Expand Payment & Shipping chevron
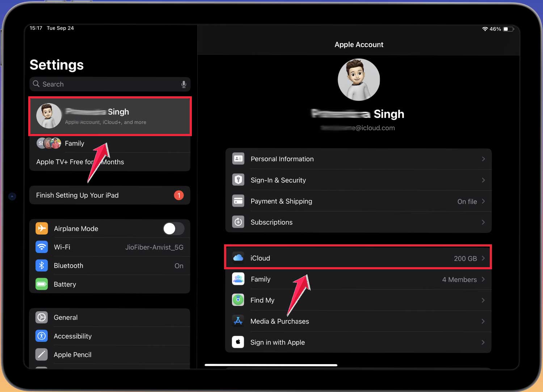 pyautogui.click(x=483, y=201)
